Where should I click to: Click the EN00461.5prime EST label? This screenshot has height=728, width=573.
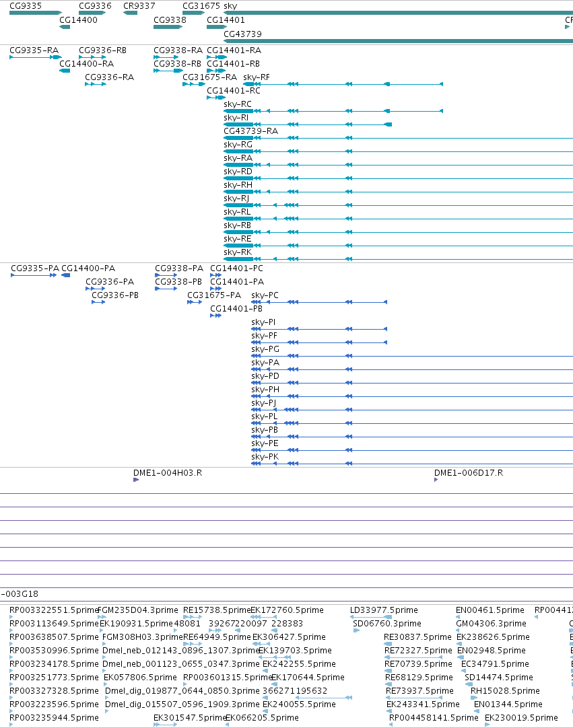[x=490, y=610]
